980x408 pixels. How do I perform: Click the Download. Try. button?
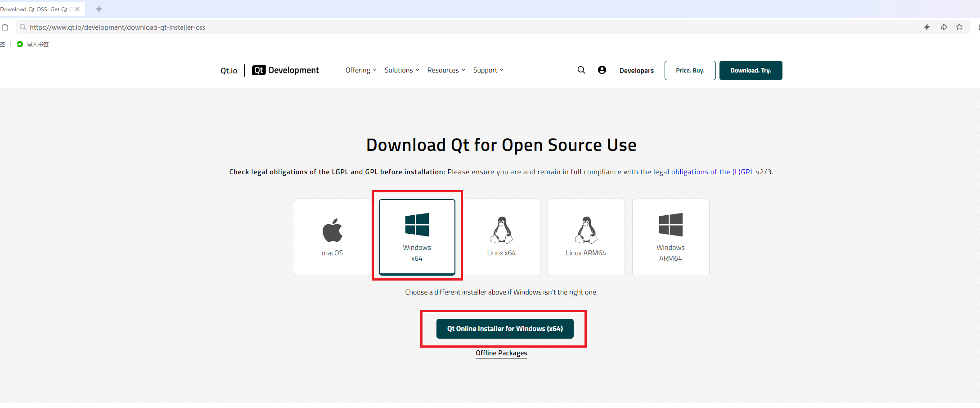pos(751,70)
